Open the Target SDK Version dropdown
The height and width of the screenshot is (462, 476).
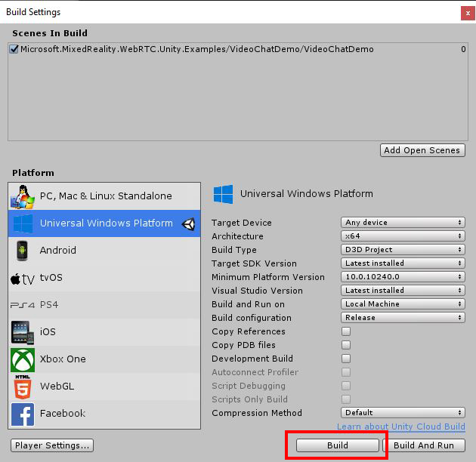coord(403,263)
